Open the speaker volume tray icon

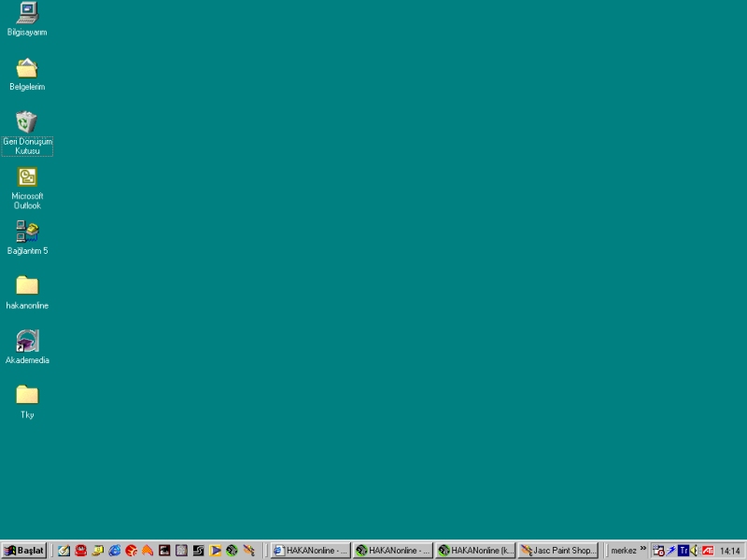click(695, 551)
